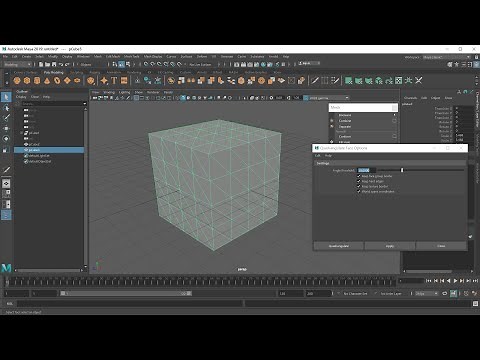Click Select by hierarchy icon
The image size is (480, 360).
point(115,64)
